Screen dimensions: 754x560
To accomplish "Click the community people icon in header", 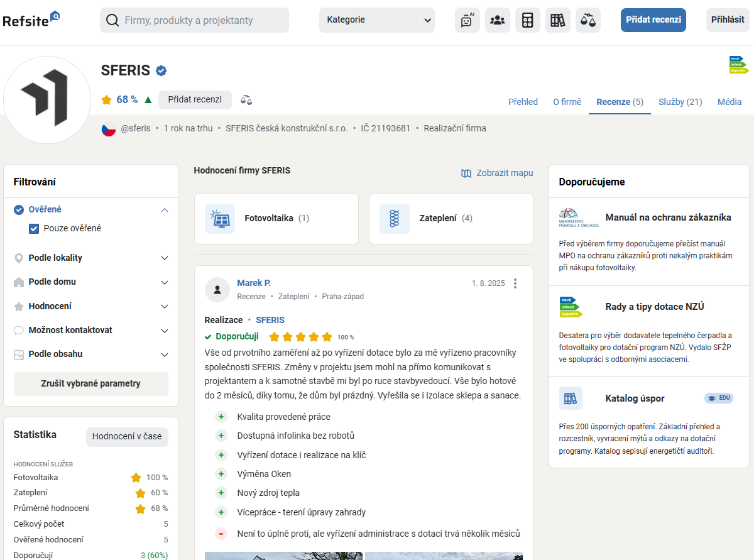I will coord(497,20).
